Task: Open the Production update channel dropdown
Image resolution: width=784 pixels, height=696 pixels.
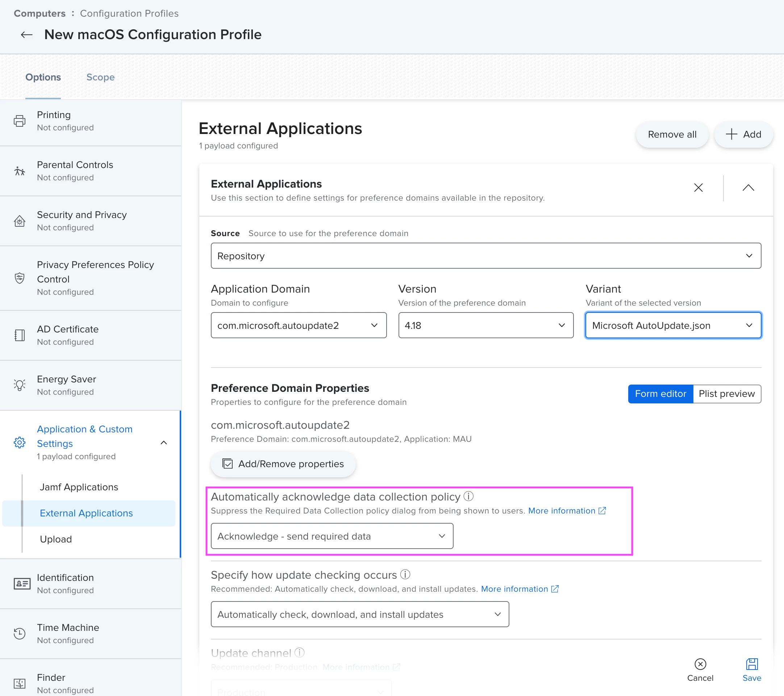Action: [301, 688]
